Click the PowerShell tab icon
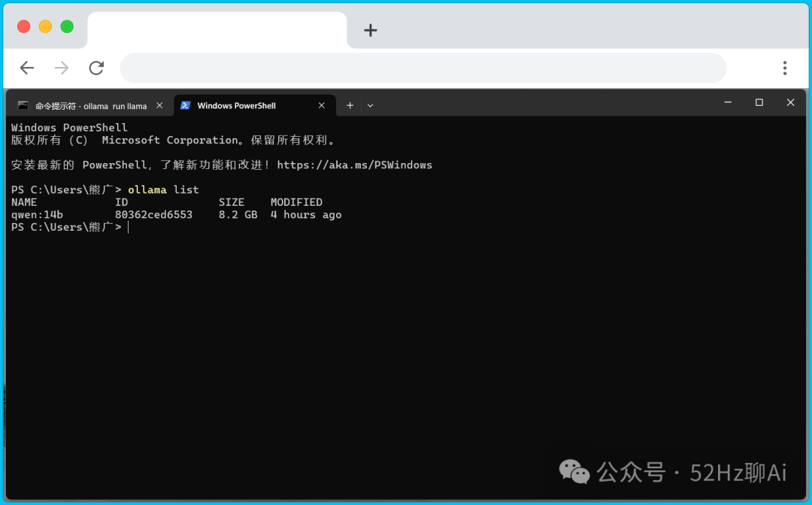Viewport: 812px width, 505px height. [186, 105]
